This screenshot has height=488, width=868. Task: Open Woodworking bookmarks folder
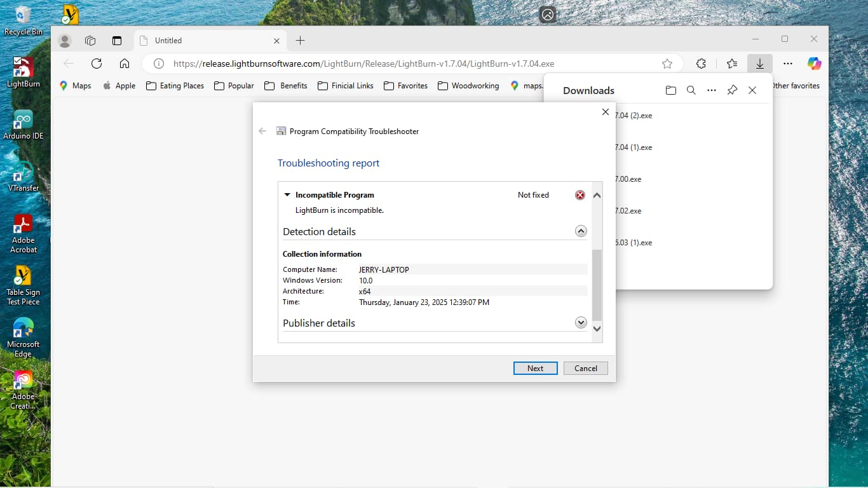[468, 86]
